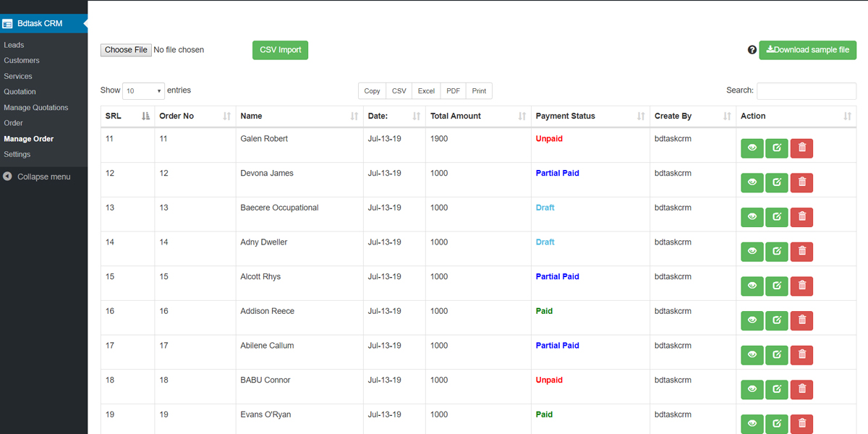The width and height of the screenshot is (868, 434).
Task: Open the Manage Quotations menu item
Action: coord(36,108)
